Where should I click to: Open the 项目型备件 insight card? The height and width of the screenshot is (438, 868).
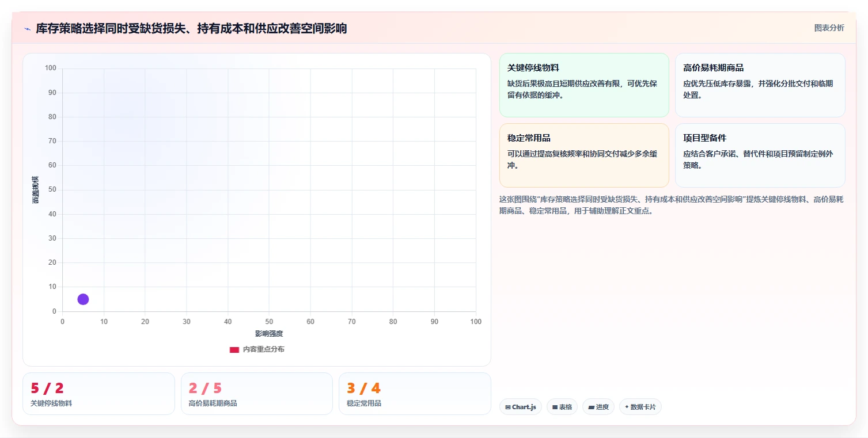click(760, 155)
